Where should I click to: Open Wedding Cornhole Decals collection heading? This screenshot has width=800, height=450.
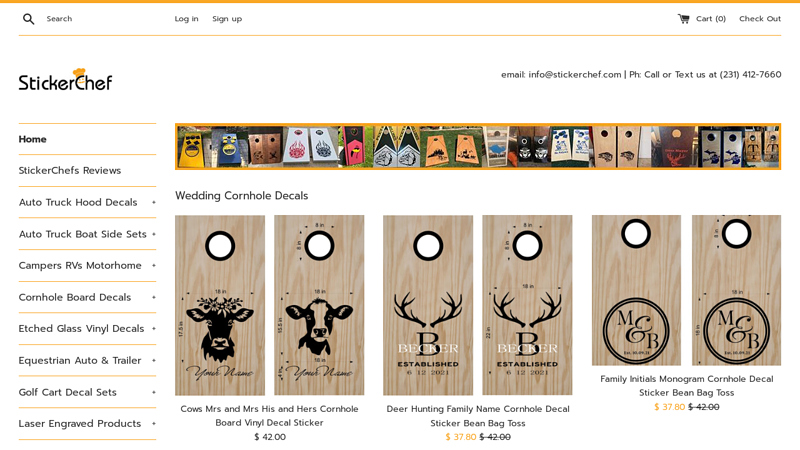[x=241, y=195]
